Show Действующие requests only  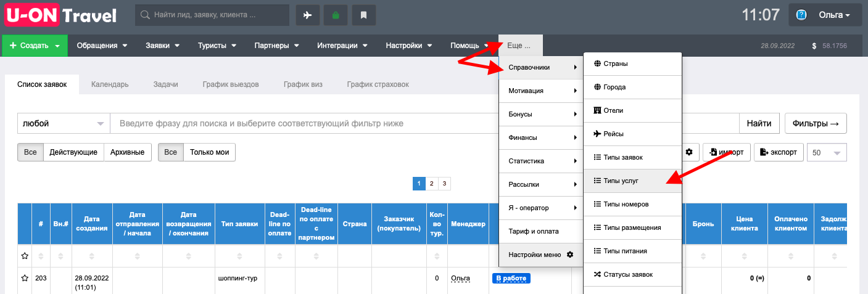click(73, 152)
